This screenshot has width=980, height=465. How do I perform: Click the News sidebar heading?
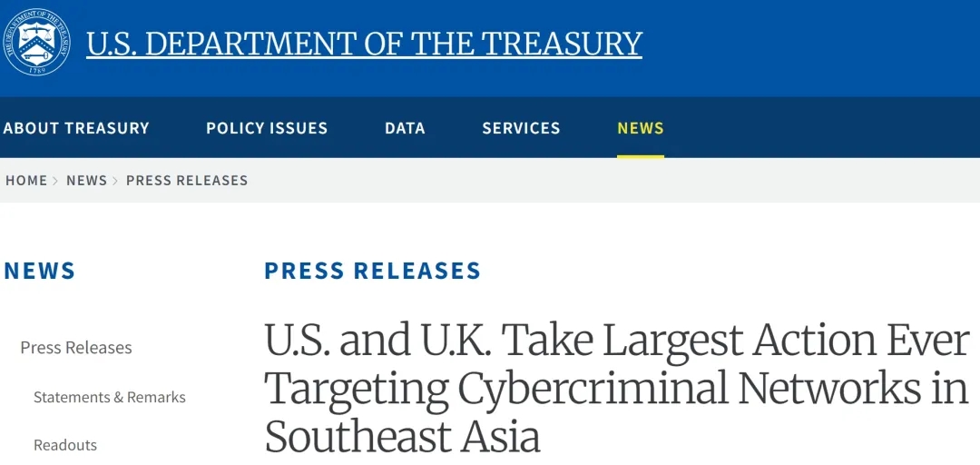pyautogui.click(x=40, y=271)
